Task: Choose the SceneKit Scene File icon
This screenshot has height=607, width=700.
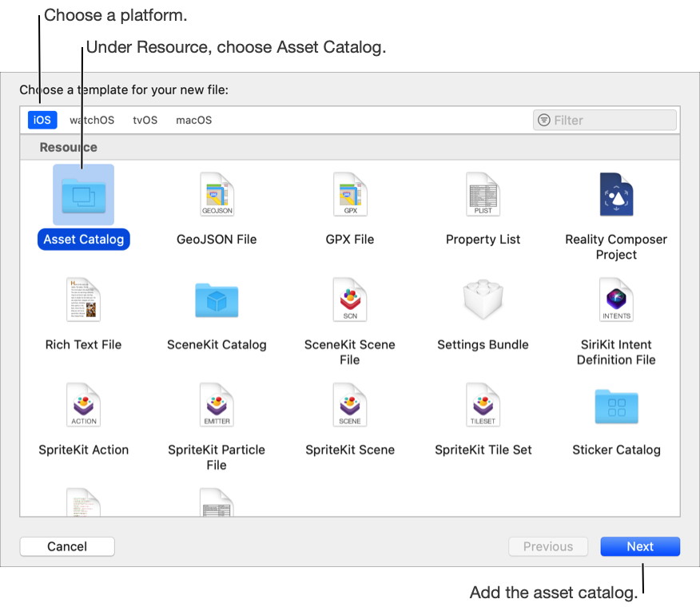Action: (x=350, y=300)
